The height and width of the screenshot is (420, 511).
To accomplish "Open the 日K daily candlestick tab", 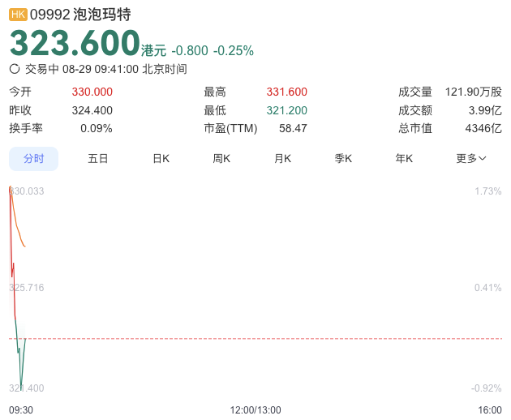I will (161, 159).
